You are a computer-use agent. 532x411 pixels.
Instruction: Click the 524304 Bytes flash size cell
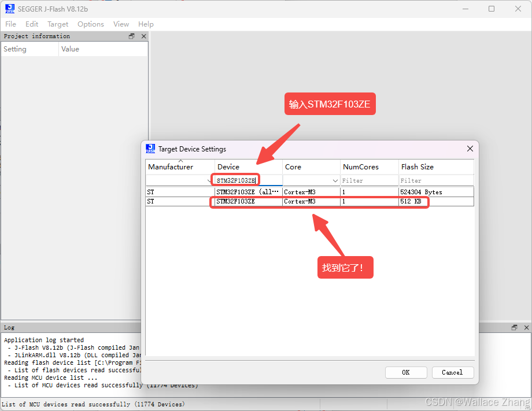point(436,192)
